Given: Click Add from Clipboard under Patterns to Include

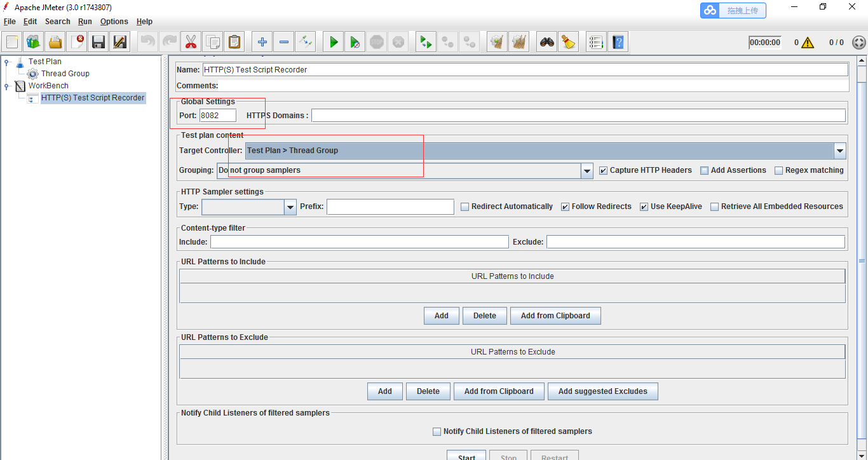Looking at the screenshot, I should 555,316.
